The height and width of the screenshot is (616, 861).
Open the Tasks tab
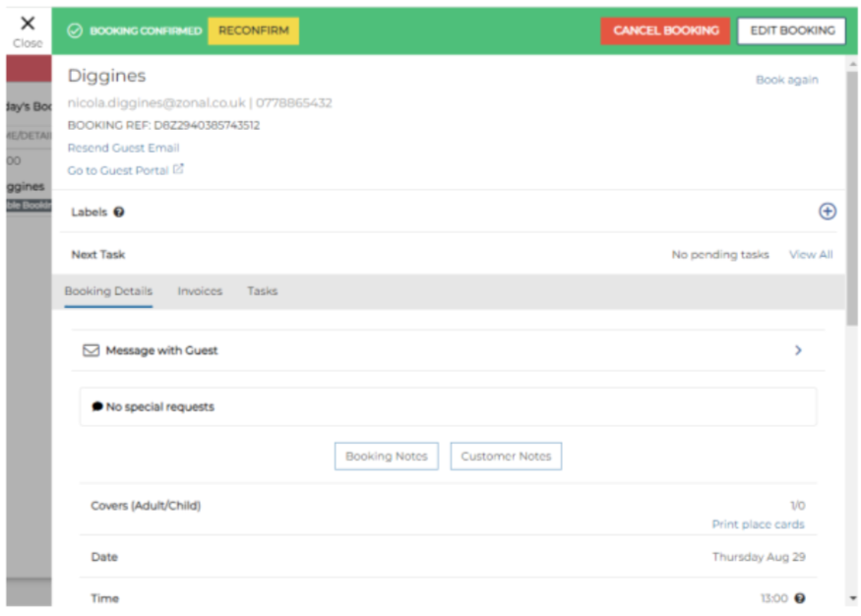262,291
